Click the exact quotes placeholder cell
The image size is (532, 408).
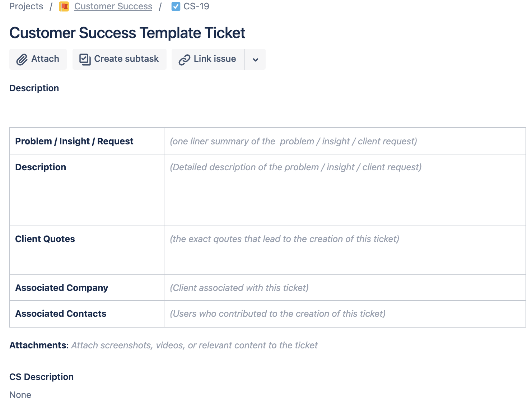[345, 250]
